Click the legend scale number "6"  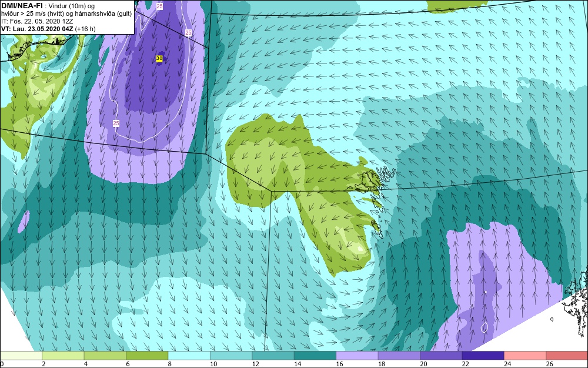coord(128,364)
